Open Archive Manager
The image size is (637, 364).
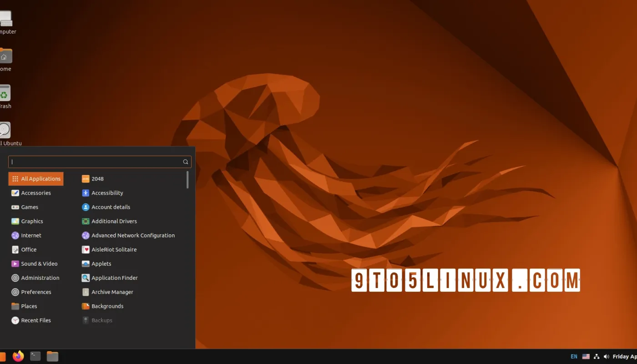107,292
